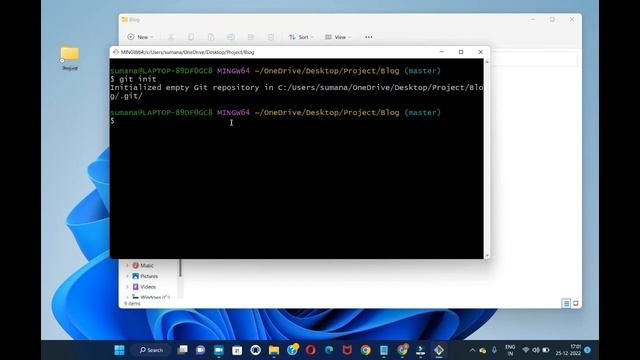640x360 pixels.
Task: Select Videos in the Explorer navigation pane
Action: 144,287
